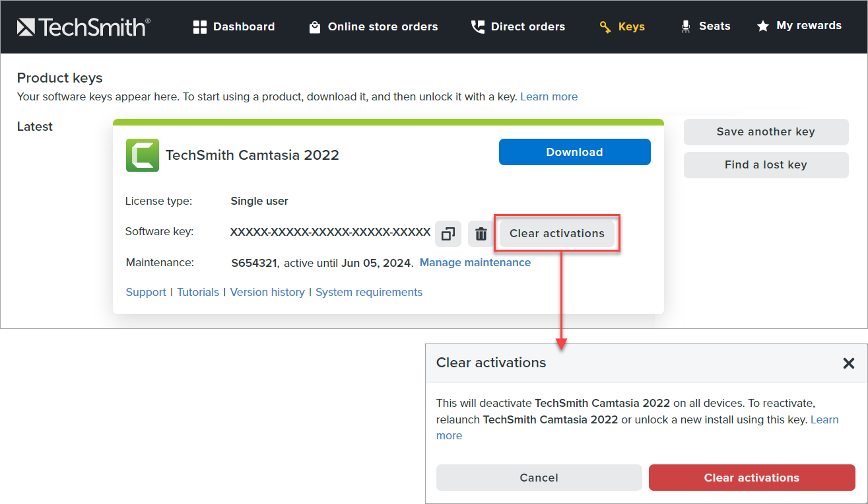Image resolution: width=868 pixels, height=504 pixels.
Task: Select the Dashboard grid icon
Action: tap(199, 26)
